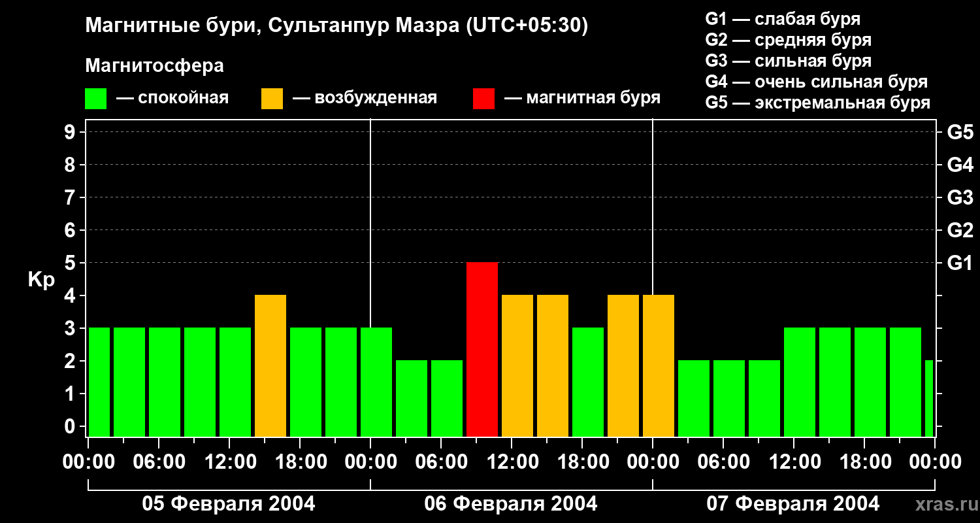Image resolution: width=980 pixels, height=523 pixels.
Task: Click the G2 label on right axis
Action: (x=960, y=231)
